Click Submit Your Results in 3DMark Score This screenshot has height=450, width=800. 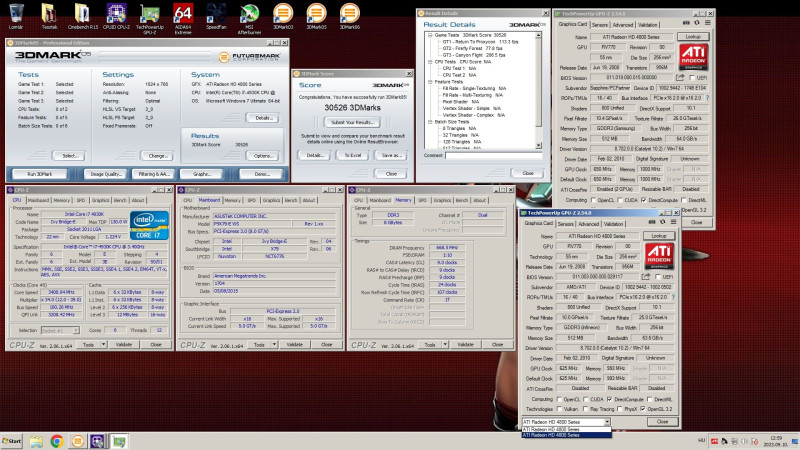click(353, 122)
